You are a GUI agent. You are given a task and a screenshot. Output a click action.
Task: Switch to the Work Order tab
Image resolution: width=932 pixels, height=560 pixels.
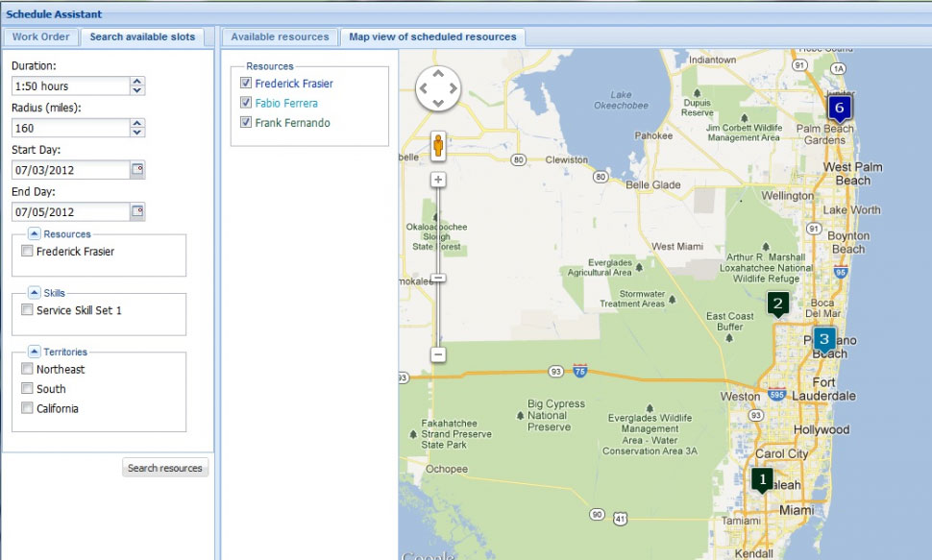point(40,37)
